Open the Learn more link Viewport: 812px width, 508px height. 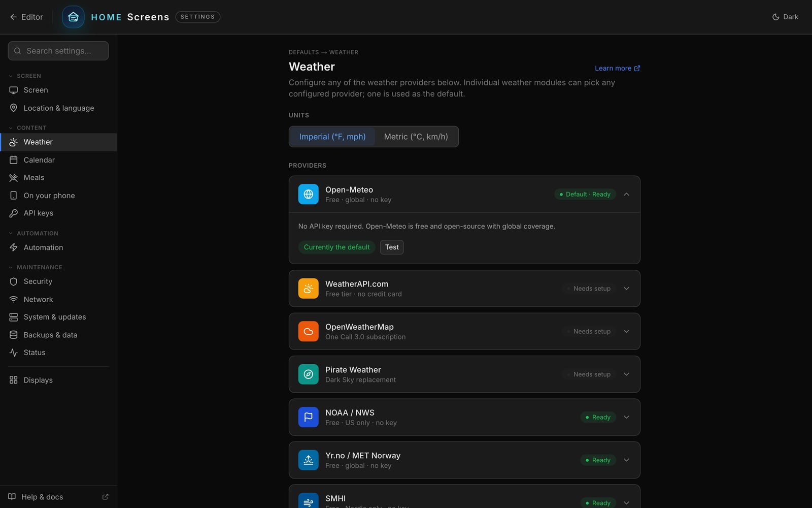[617, 68]
